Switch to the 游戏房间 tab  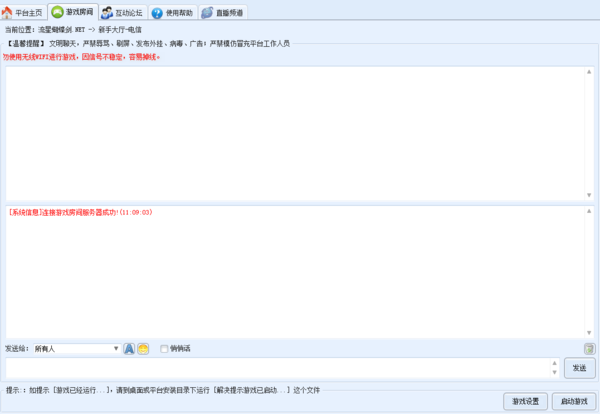click(73, 12)
